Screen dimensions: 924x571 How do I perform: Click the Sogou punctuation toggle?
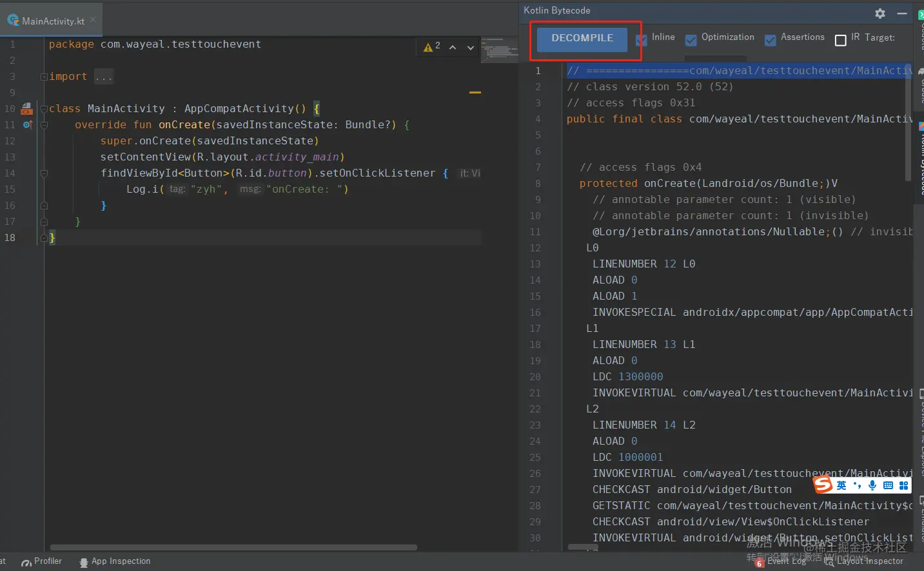coord(857,485)
